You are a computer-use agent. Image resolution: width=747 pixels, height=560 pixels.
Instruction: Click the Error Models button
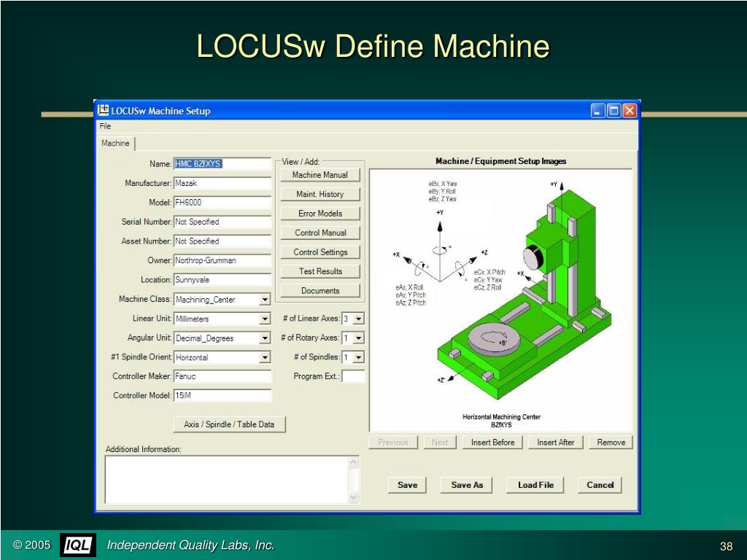[320, 214]
